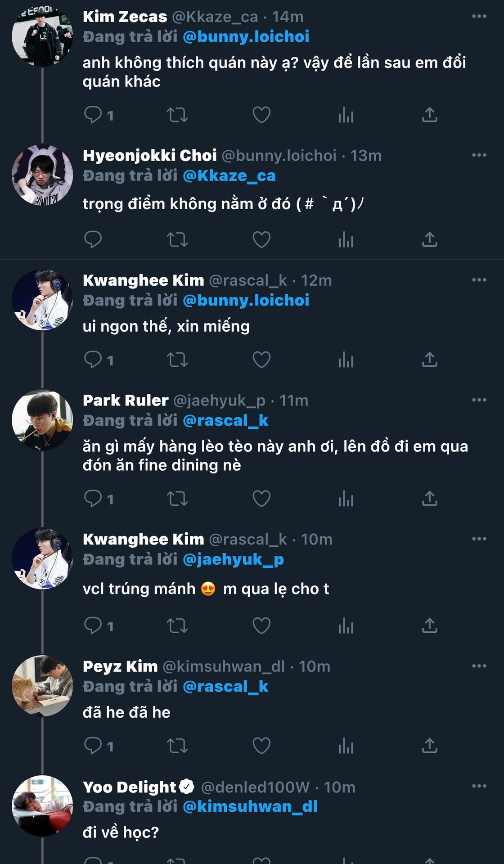Screen dimensions: 504x864
Task: Like Kim Zecas's tweet about changing restaurants
Action: [261, 115]
